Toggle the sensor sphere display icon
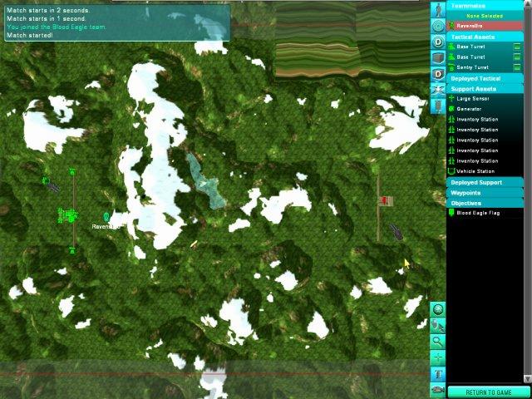 [x=438, y=309]
